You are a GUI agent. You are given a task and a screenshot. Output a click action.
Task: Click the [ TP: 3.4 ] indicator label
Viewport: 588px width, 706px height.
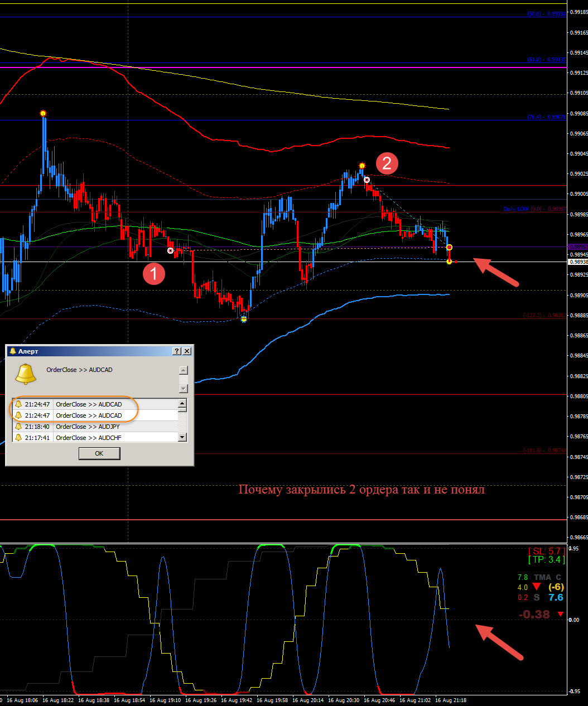click(x=547, y=560)
